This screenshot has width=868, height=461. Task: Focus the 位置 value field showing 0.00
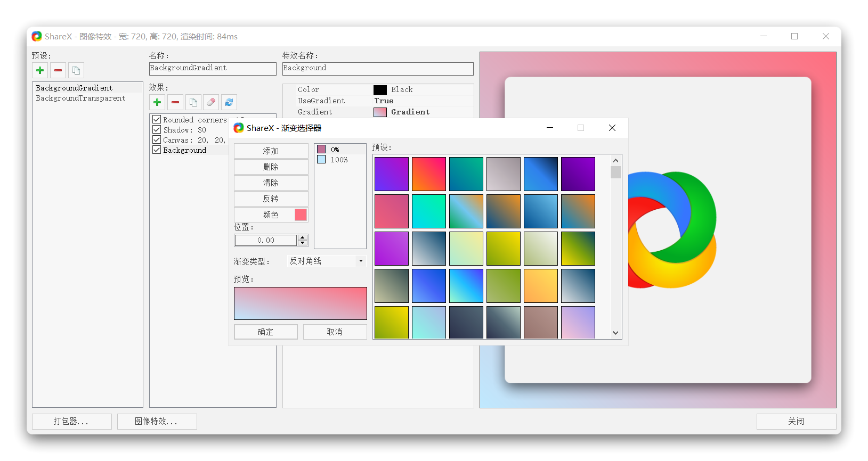click(265, 241)
